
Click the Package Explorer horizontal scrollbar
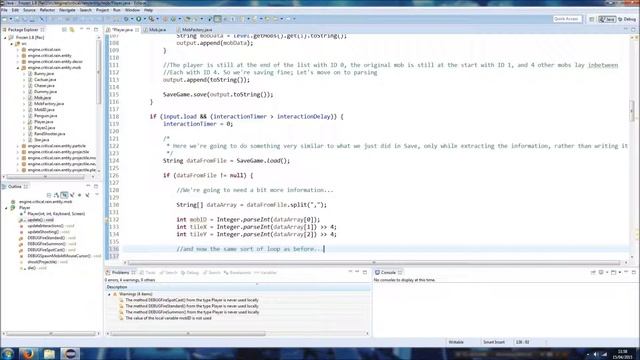(x=46, y=177)
